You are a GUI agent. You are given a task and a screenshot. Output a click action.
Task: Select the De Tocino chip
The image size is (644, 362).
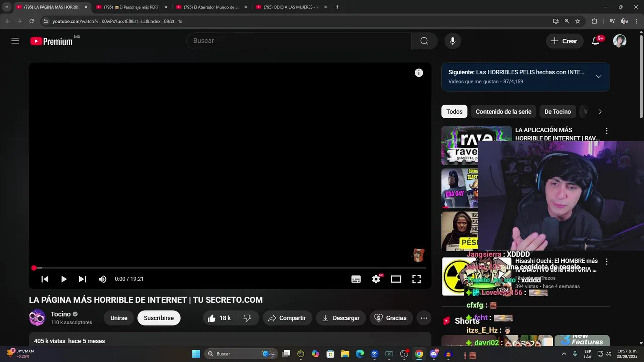click(x=557, y=112)
